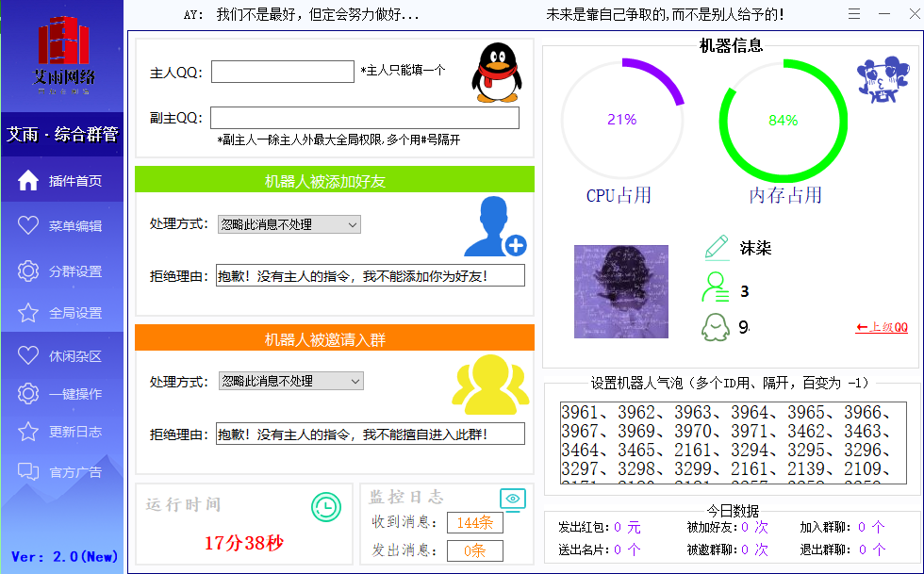Image resolution: width=924 pixels, height=574 pixels.
Task: Toggle the monitor log eye icon
Action: pyautogui.click(x=512, y=499)
